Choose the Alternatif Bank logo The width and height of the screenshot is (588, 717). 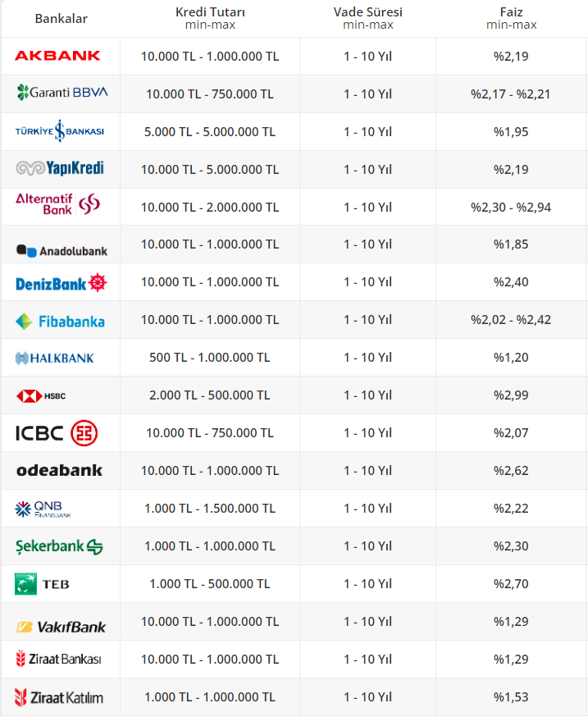tap(57, 204)
